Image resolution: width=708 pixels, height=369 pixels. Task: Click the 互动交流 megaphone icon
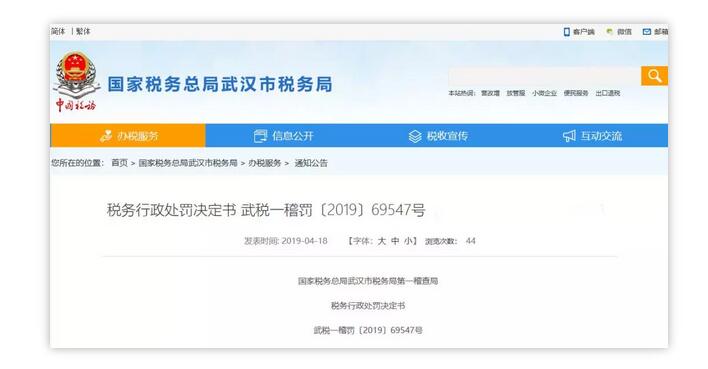[569, 136]
